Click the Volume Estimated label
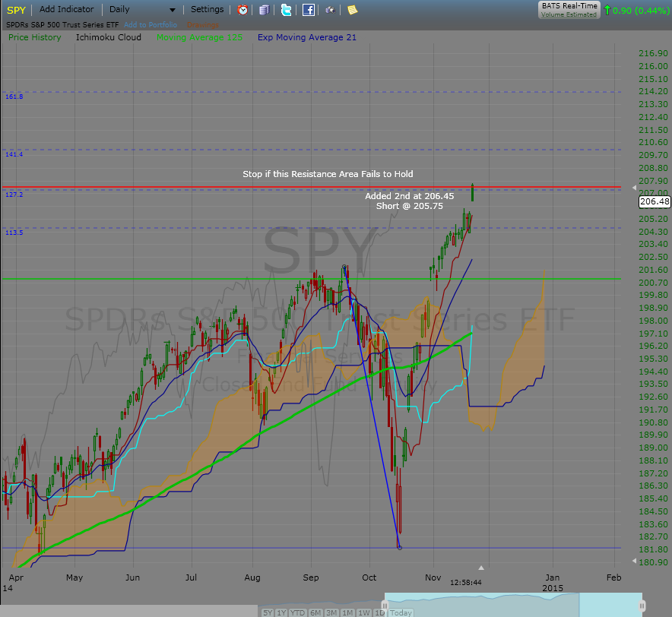Viewport: 672px width, 617px height. click(569, 14)
